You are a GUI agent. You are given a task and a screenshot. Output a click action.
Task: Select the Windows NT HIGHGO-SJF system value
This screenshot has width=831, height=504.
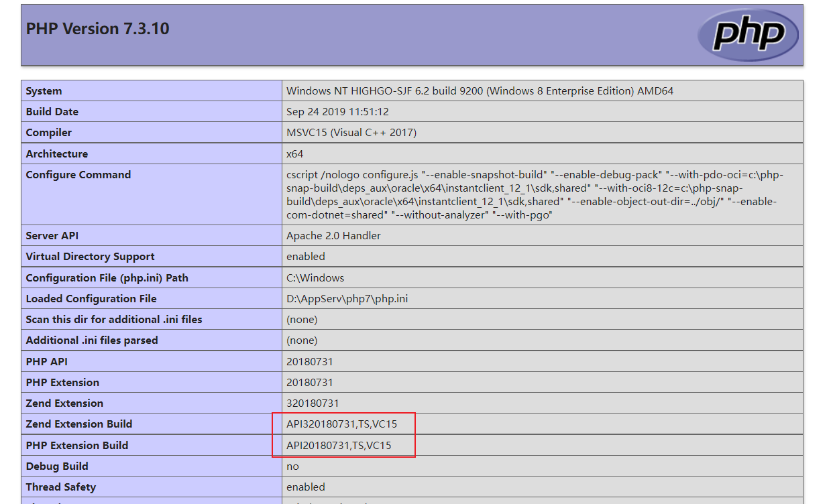tap(480, 91)
